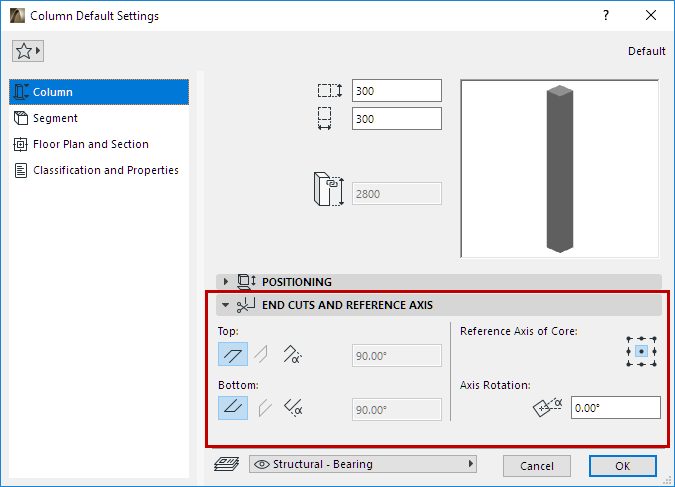Click the Reference Axis of Core anchor selector
This screenshot has width=675, height=487.
click(641, 352)
